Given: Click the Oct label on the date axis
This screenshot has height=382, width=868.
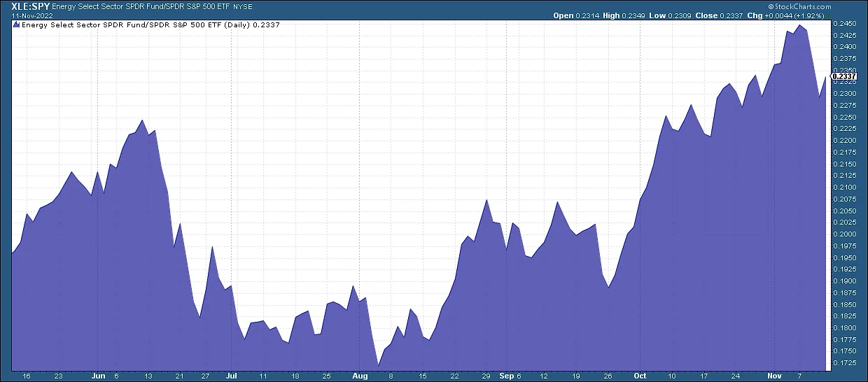Looking at the screenshot, I should click(x=639, y=376).
